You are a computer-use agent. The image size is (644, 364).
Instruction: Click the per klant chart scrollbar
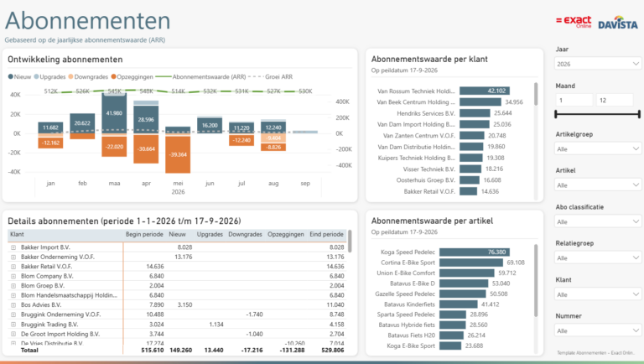tap(536, 94)
